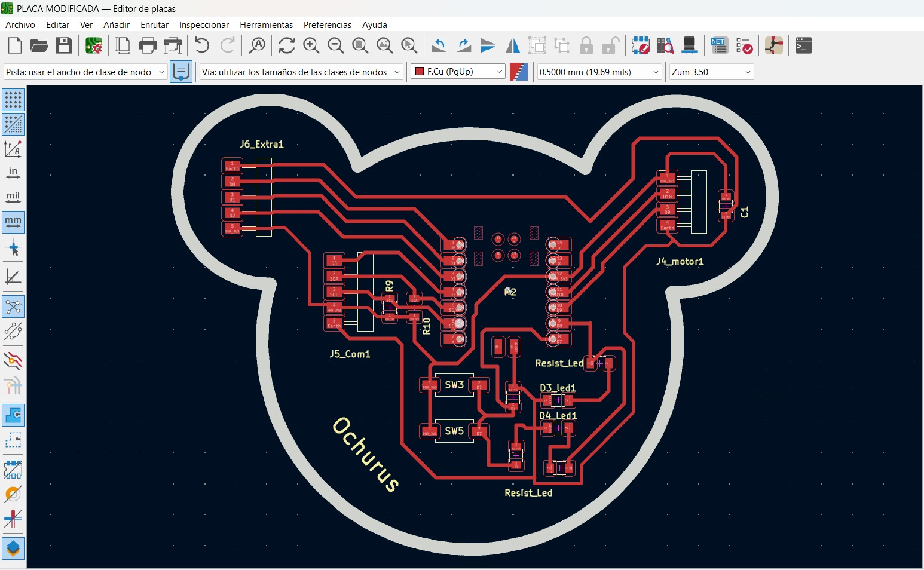This screenshot has height=570, width=924.
Task: Open Board Setup settings
Action: (94, 45)
